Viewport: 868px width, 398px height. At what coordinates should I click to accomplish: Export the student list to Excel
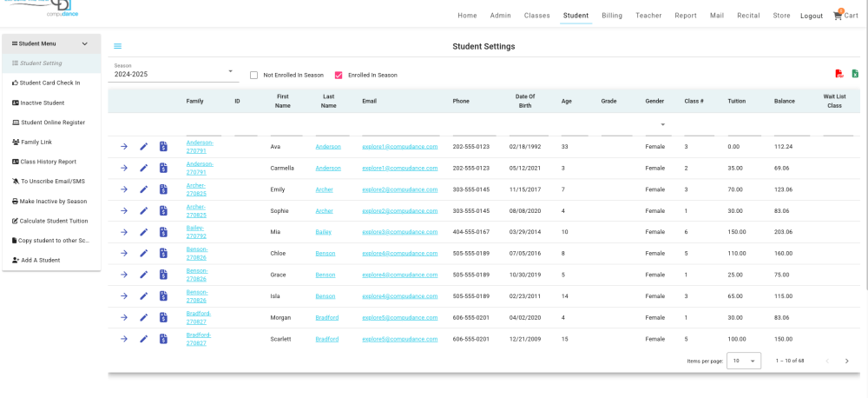click(x=855, y=74)
